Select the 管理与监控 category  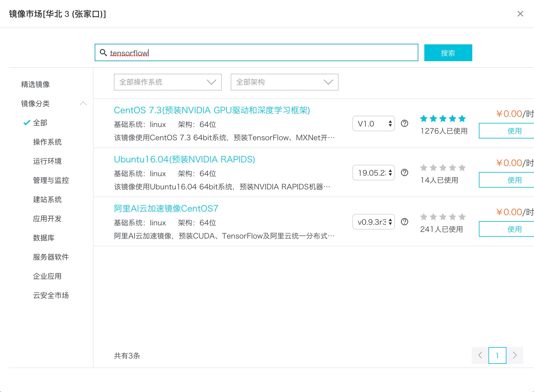51,180
